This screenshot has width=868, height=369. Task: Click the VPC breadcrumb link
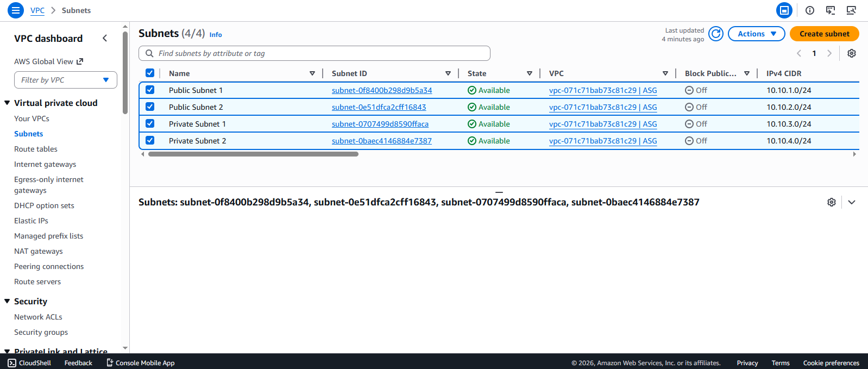click(x=37, y=10)
